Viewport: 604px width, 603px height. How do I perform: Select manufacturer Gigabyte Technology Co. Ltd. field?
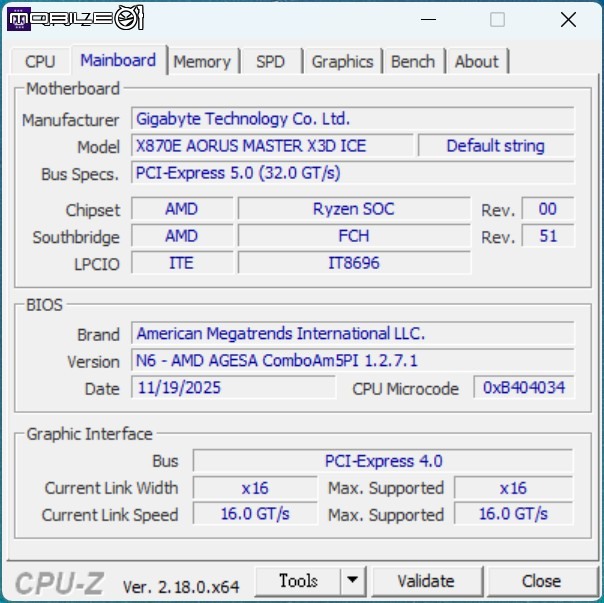pos(352,119)
